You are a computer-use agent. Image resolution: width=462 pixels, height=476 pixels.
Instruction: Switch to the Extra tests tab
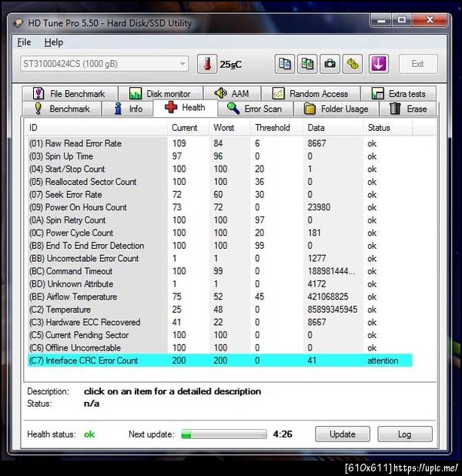398,93
